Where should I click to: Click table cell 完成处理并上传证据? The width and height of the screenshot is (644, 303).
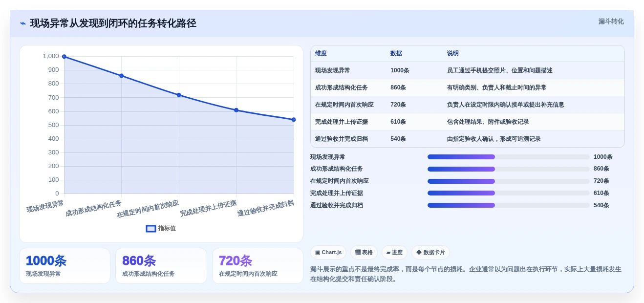[341, 122]
